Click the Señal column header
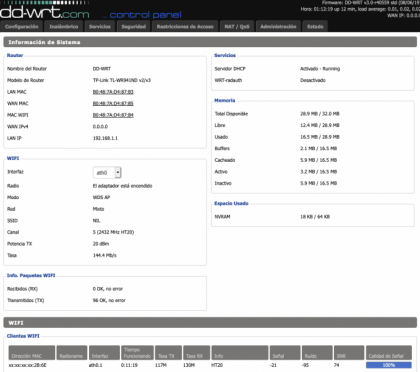Screen dimensions: 420x372 285,353
